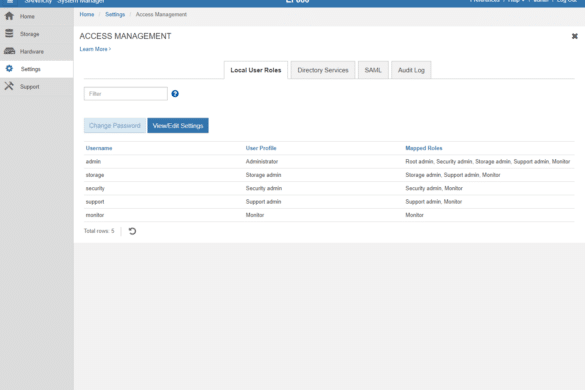Go to the Settings breadcrumb link

point(115,15)
